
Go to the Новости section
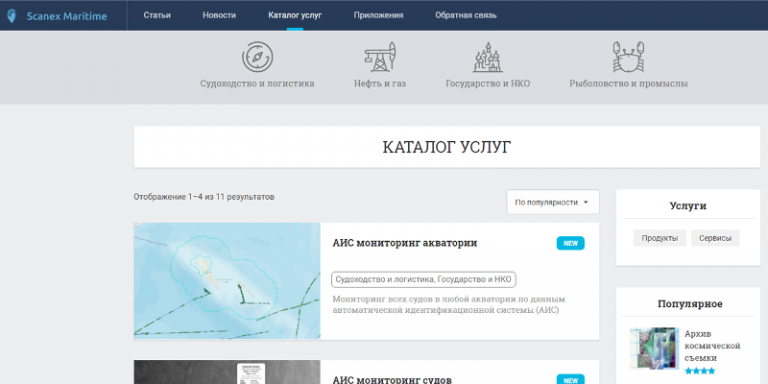(x=219, y=15)
